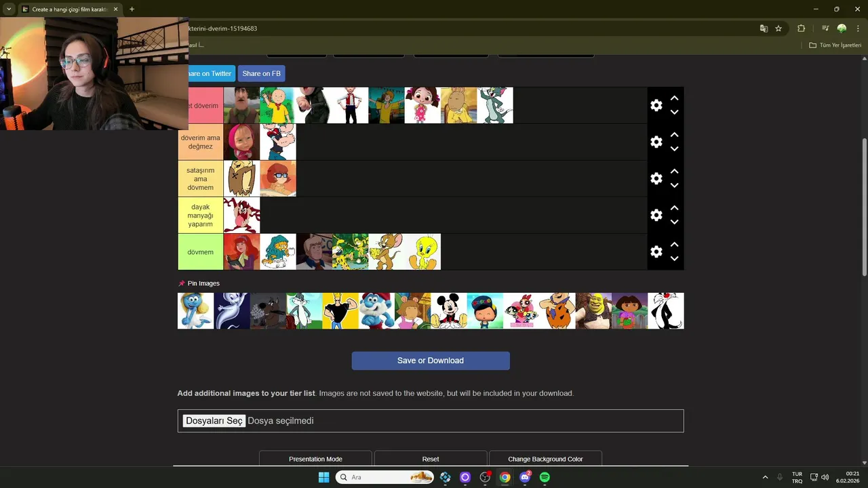Close the 'Create a hangi çizgi film' tab

(115, 9)
